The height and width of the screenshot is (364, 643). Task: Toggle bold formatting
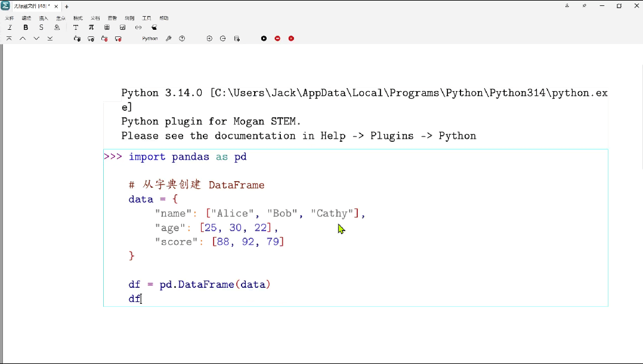click(25, 27)
